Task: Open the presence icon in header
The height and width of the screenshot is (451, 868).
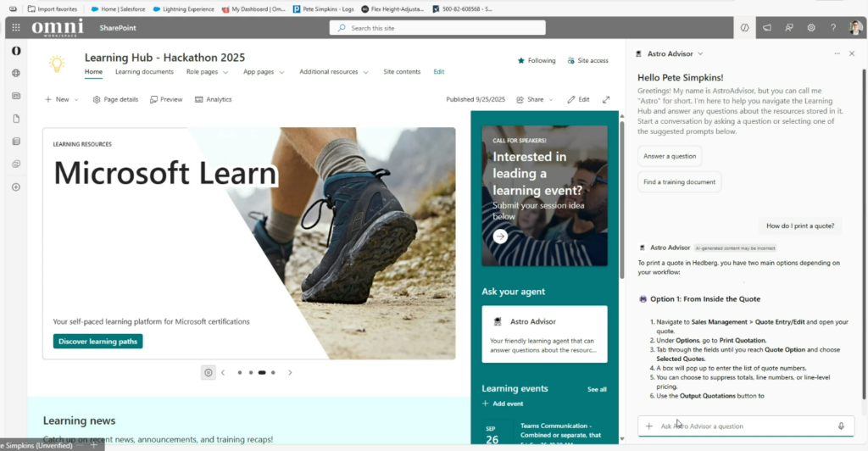Action: [789, 28]
